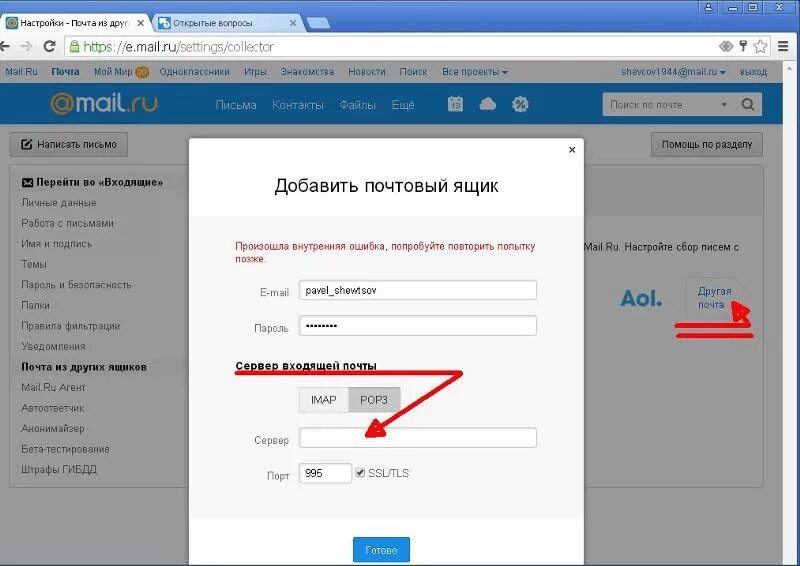Open Штрафы ГИБДД link
This screenshot has height=566, width=800.
coord(59,469)
